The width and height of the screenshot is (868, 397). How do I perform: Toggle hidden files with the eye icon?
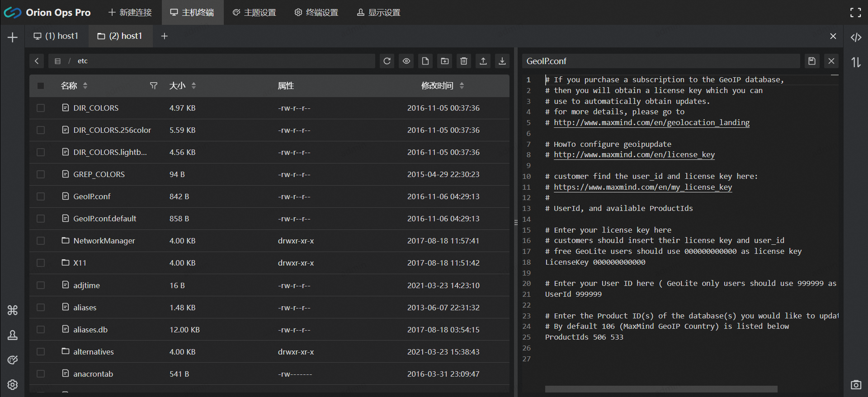coord(406,61)
